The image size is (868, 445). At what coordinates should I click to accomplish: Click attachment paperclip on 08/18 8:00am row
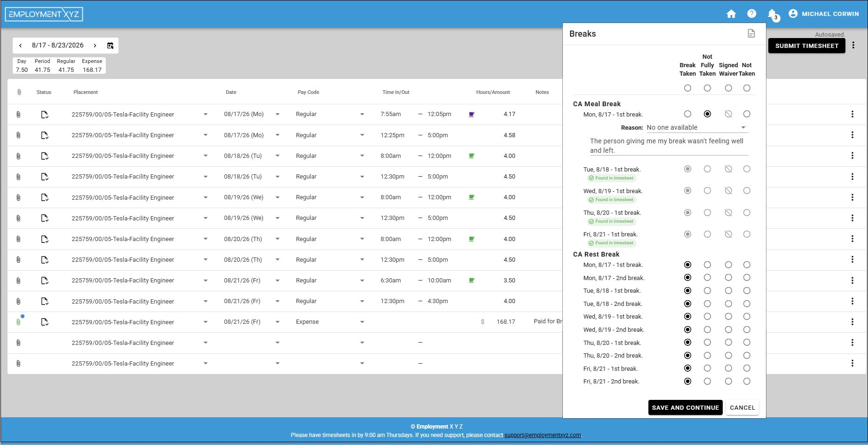click(x=18, y=156)
